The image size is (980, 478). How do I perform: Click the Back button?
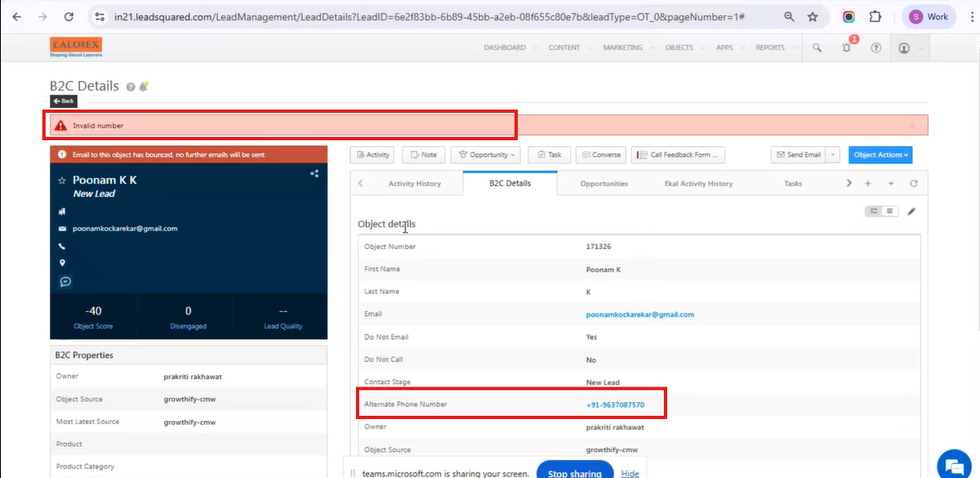64,101
